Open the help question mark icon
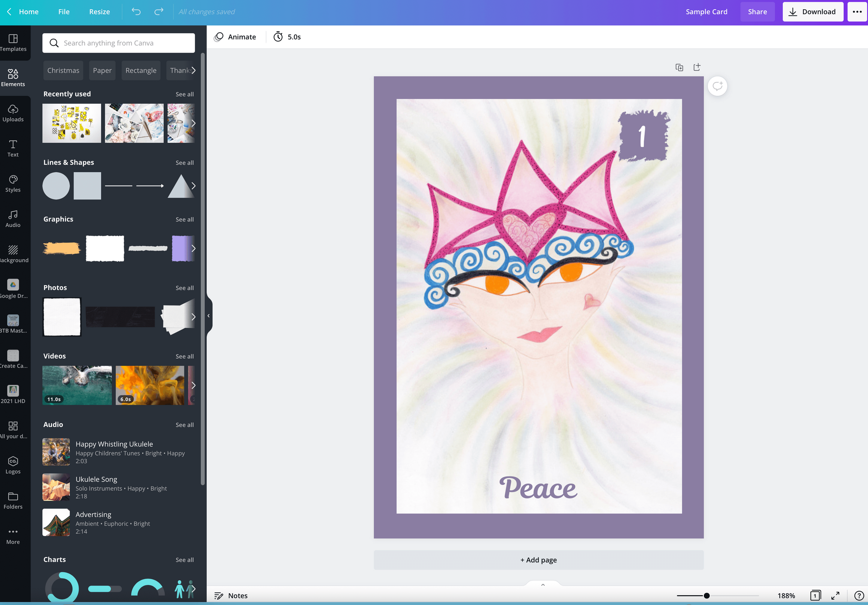 [x=859, y=596]
